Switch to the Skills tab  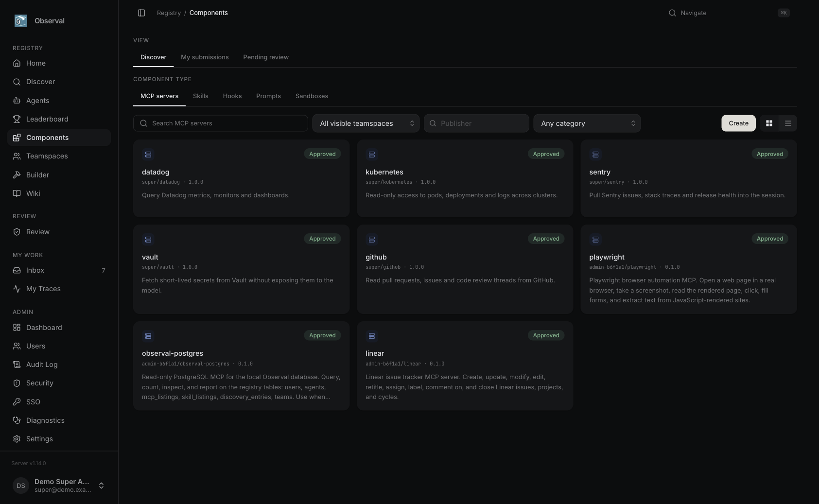click(200, 96)
